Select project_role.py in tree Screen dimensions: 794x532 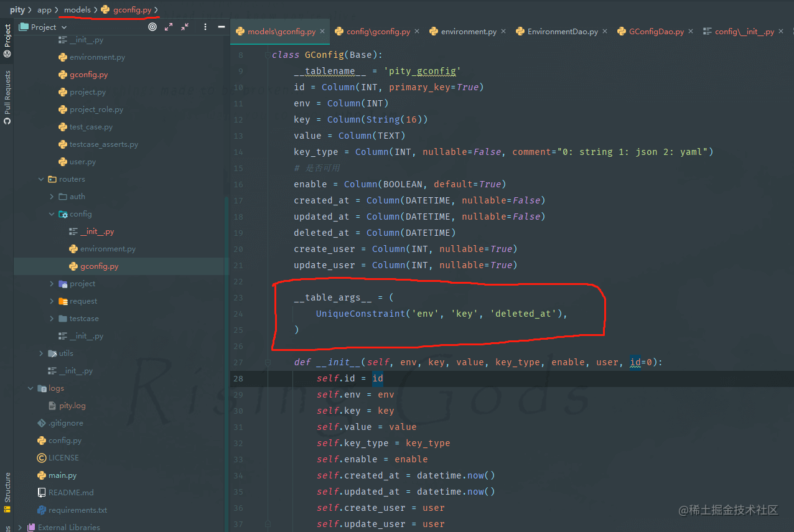point(96,110)
